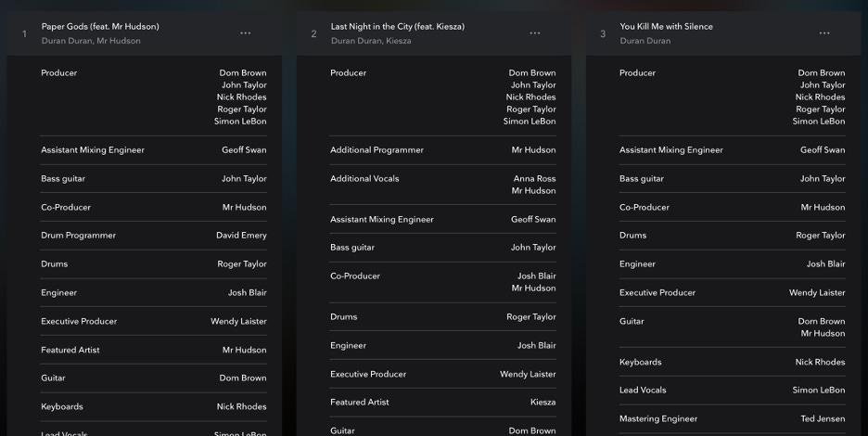Click Mr Hudson under Guitar in track 3
The height and width of the screenshot is (436, 868).
[x=823, y=334]
